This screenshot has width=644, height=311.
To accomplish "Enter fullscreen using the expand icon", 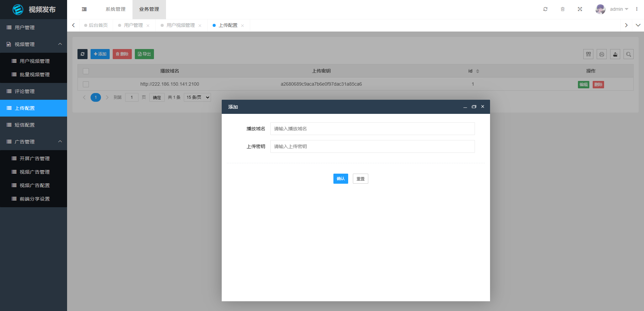I will pos(580,9).
